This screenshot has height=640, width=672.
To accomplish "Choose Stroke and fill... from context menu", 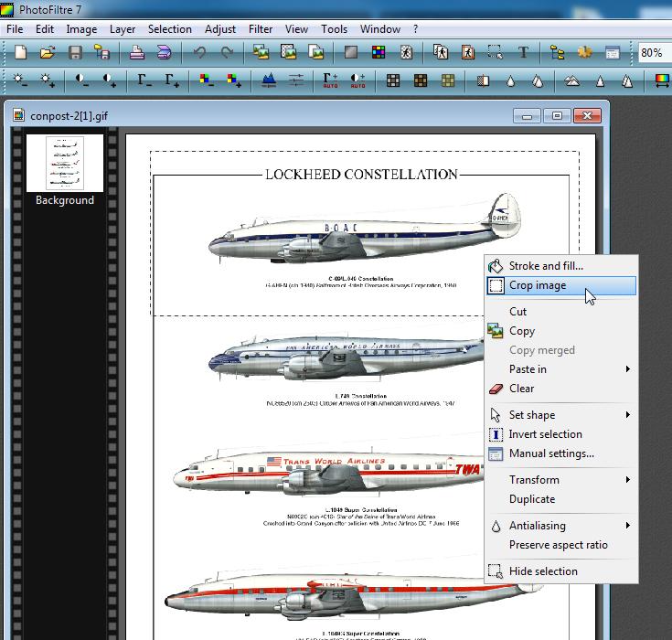I will tap(561, 266).
